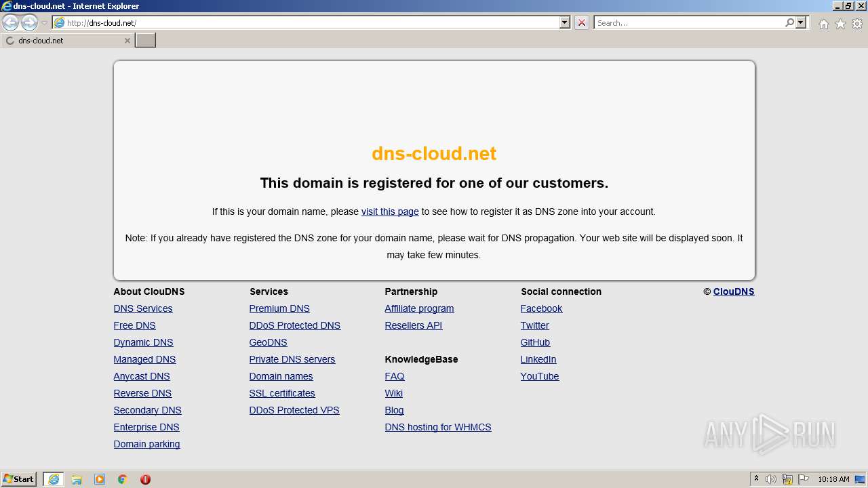The height and width of the screenshot is (488, 868).
Task: Expand the search provider dropdown
Action: click(x=801, y=23)
